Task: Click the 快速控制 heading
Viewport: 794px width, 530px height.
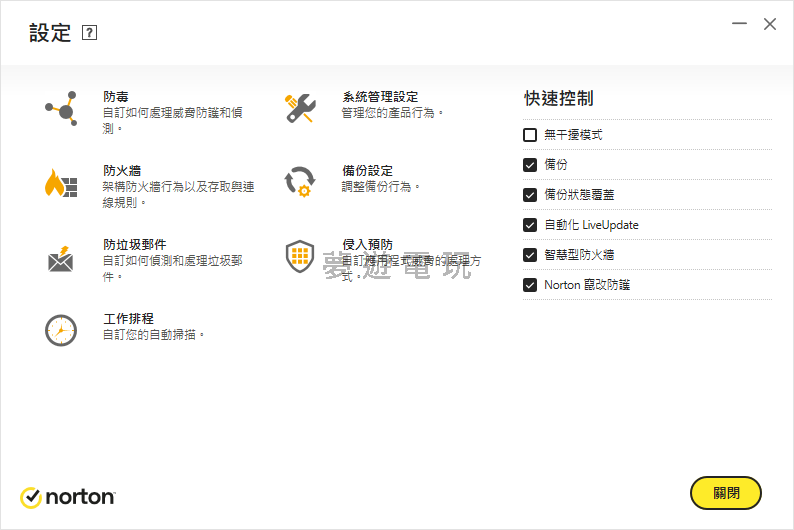Action: pos(559,98)
